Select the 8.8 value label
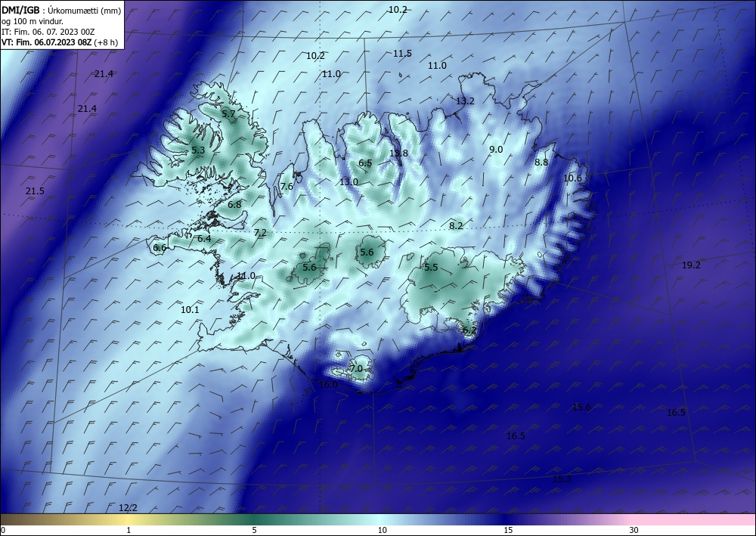This screenshot has height=536, width=756. click(541, 163)
